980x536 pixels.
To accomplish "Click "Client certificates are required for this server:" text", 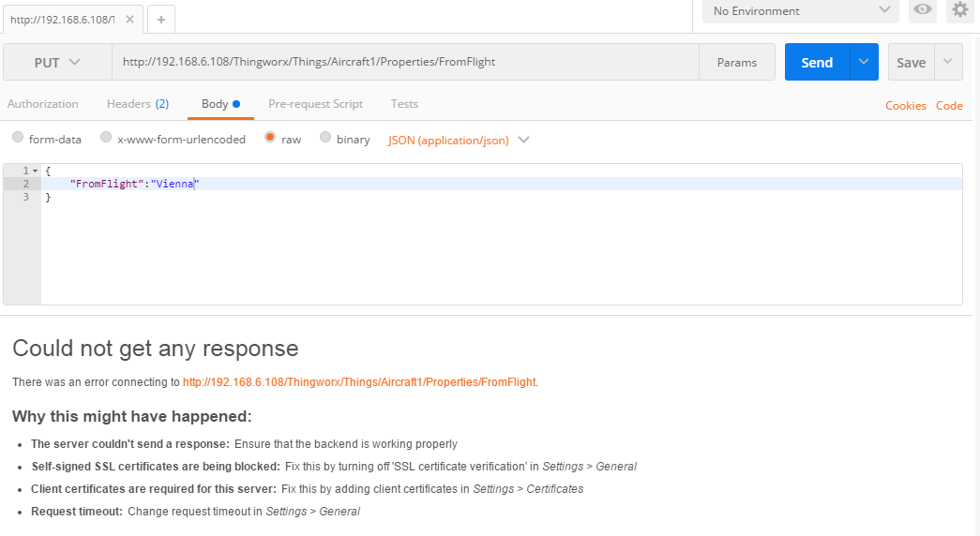I will pyautogui.click(x=154, y=488).
